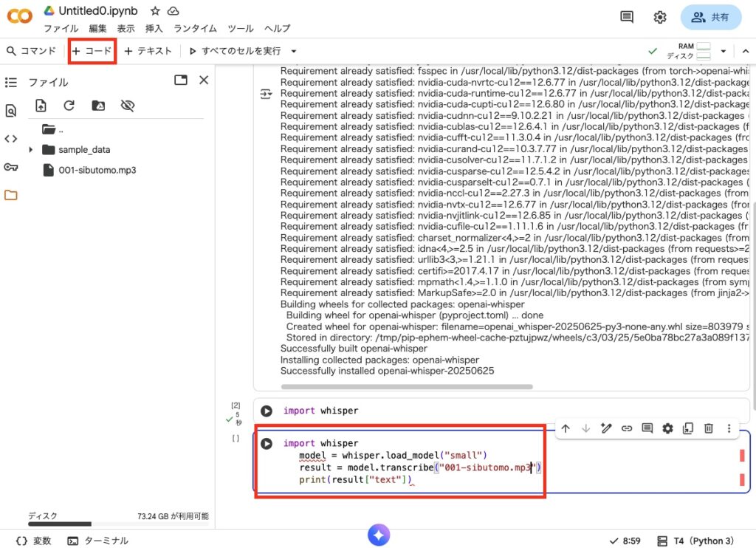Open the ファイル menu
The width and height of the screenshot is (756, 548).
pyautogui.click(x=61, y=28)
